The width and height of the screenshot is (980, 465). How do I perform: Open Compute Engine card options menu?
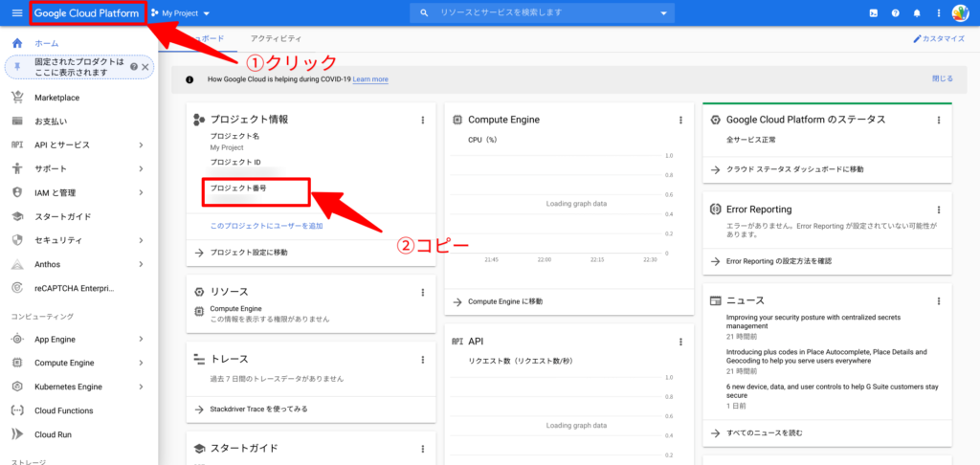(x=681, y=120)
